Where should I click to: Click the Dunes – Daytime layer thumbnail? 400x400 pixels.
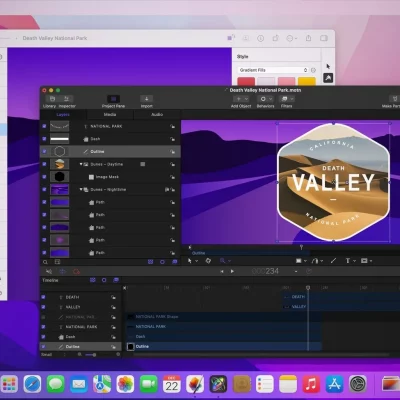coord(59,164)
